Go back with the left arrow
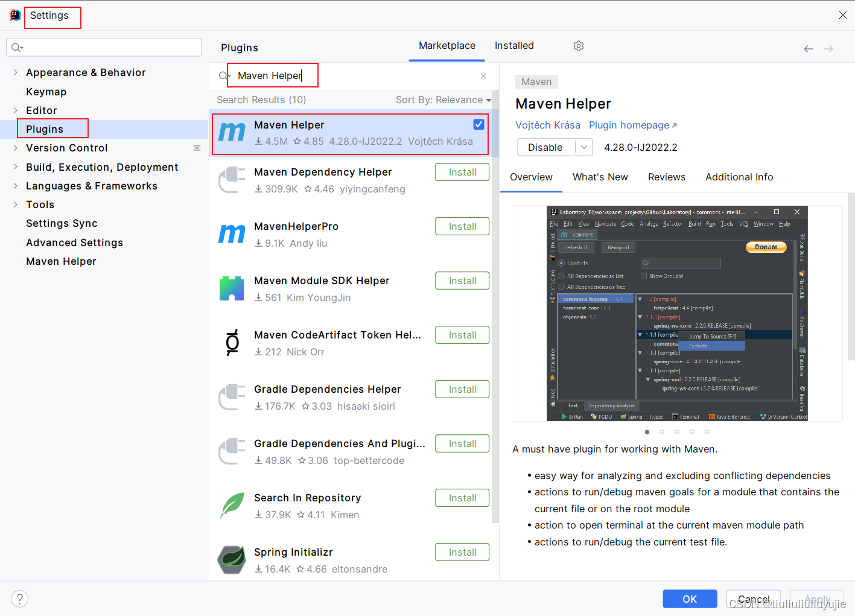 (809, 49)
